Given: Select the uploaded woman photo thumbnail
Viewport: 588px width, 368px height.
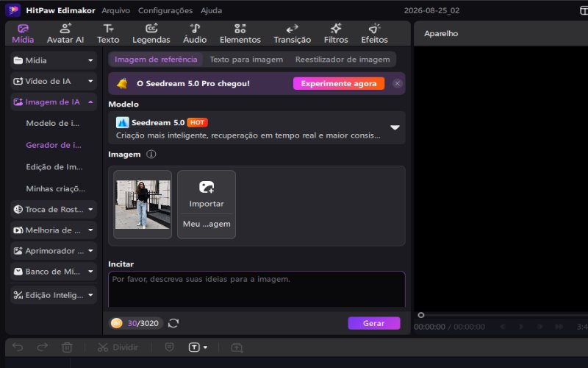Looking at the screenshot, I should [143, 205].
